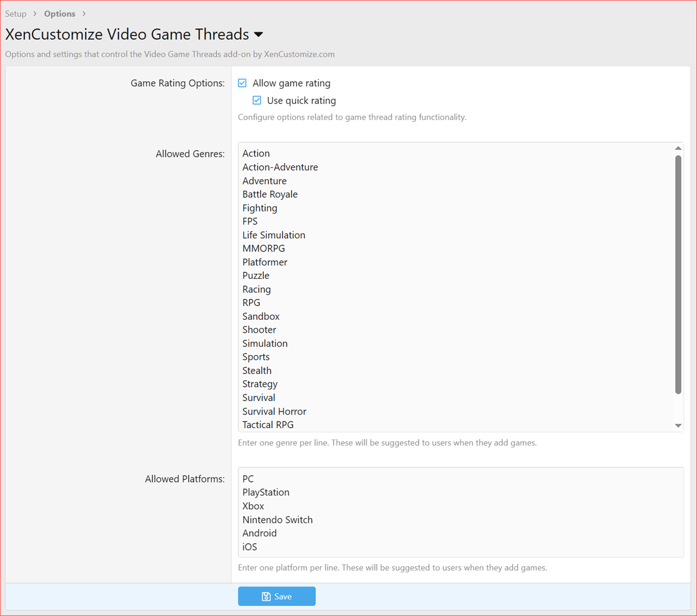This screenshot has height=616, width=697.
Task: Uncheck the Use quick rating option
Action: [257, 100]
